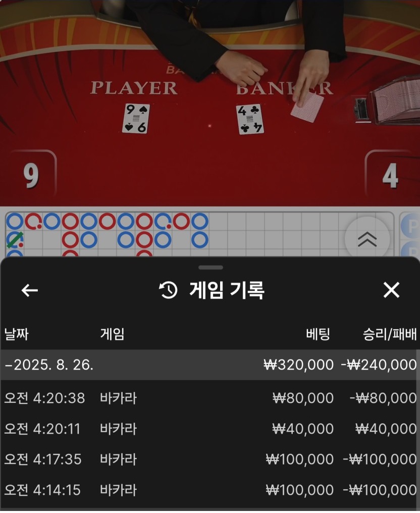Click the player's 9 of spades card

point(136,119)
